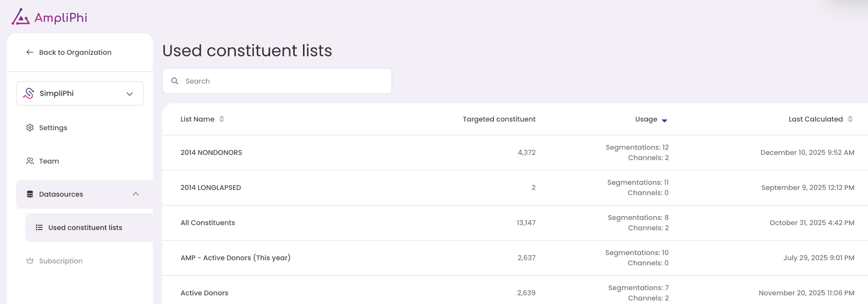The height and width of the screenshot is (304, 868).
Task: Toggle Usage column sort arrow
Action: tap(664, 120)
